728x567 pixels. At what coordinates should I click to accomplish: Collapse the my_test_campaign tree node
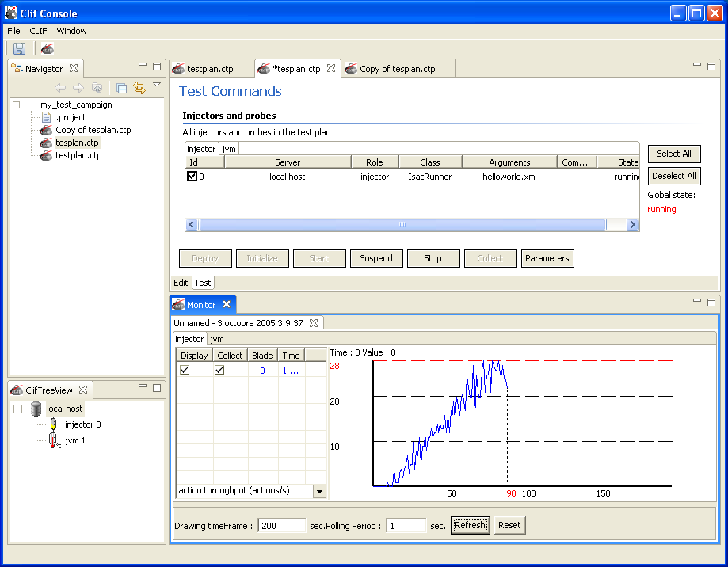click(17, 105)
